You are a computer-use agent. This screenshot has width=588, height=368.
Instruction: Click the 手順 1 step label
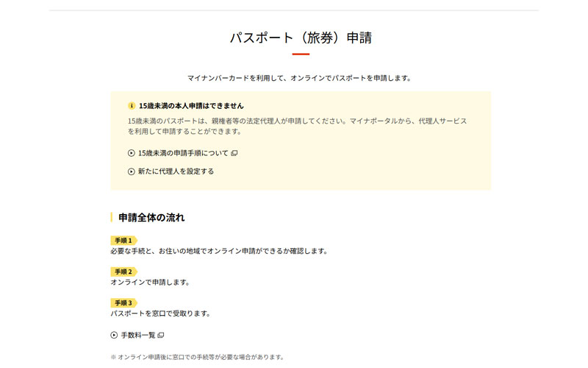click(x=123, y=241)
